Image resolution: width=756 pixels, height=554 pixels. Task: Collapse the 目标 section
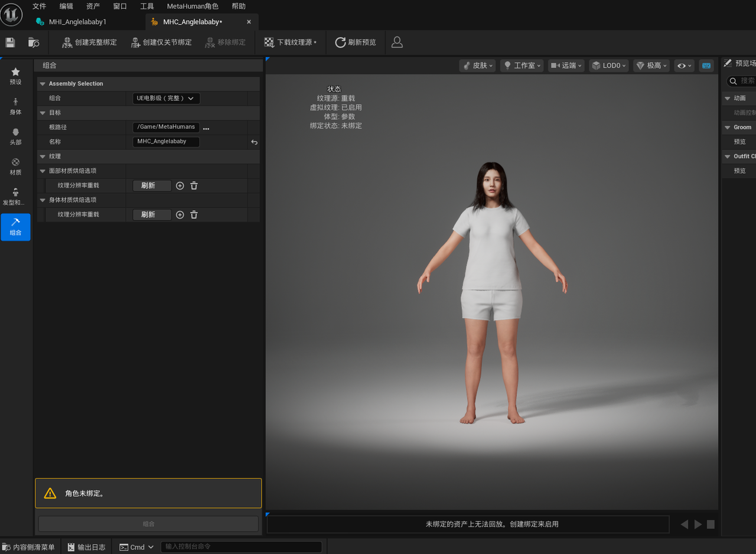point(43,113)
